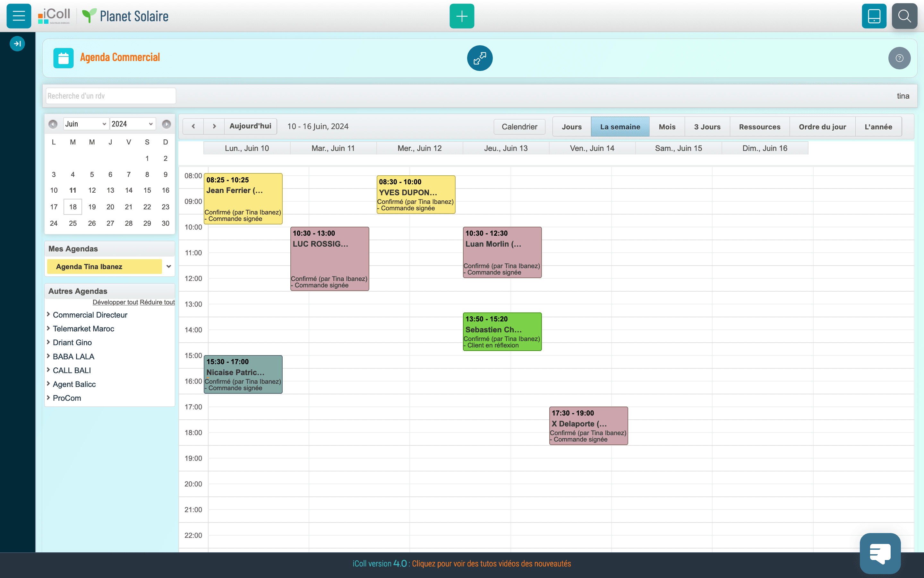Click the Recherche d'un rdv field
This screenshot has height=578, width=924.
(111, 96)
